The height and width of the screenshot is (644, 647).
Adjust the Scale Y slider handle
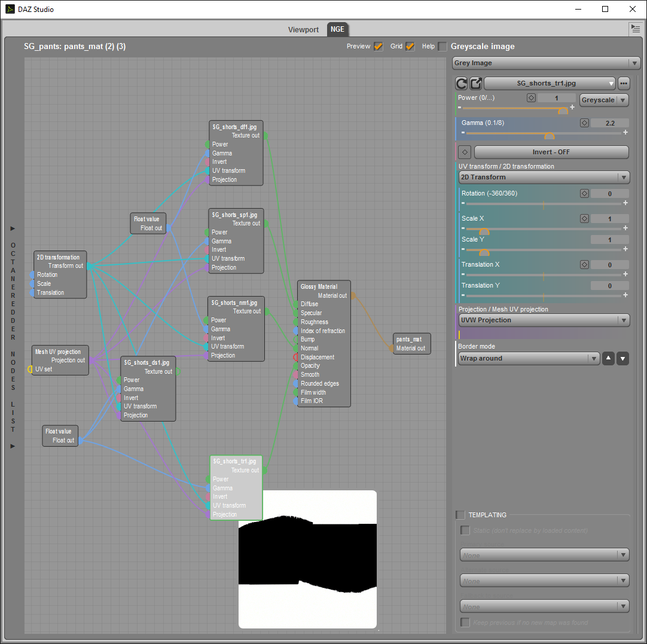[x=484, y=252]
